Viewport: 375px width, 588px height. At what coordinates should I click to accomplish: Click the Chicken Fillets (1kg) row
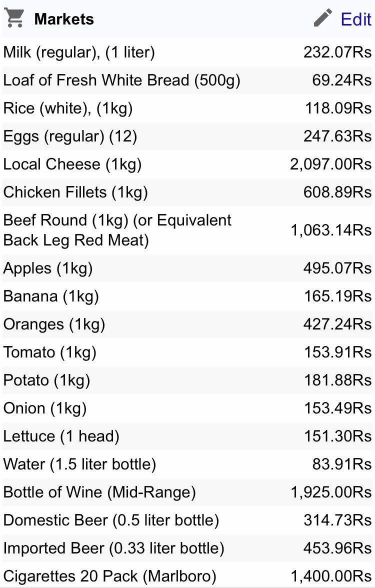point(187,192)
